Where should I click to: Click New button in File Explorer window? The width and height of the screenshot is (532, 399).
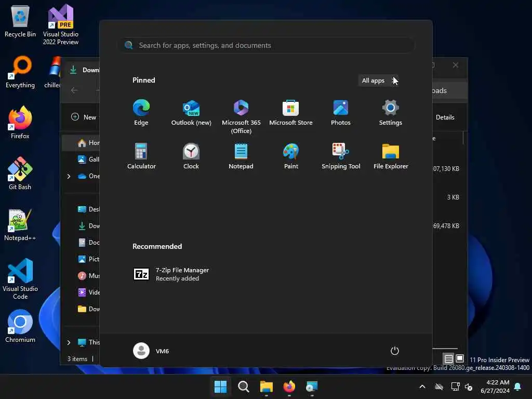84,117
